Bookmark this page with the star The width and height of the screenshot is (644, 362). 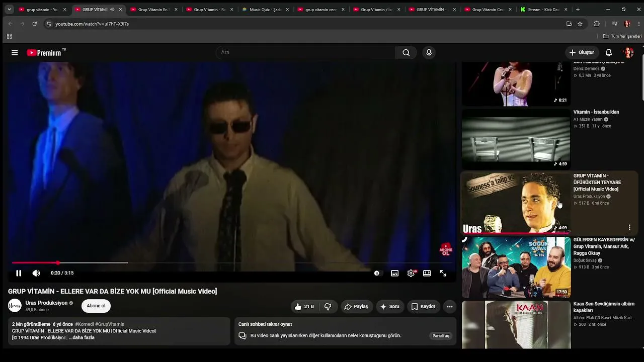click(x=580, y=24)
